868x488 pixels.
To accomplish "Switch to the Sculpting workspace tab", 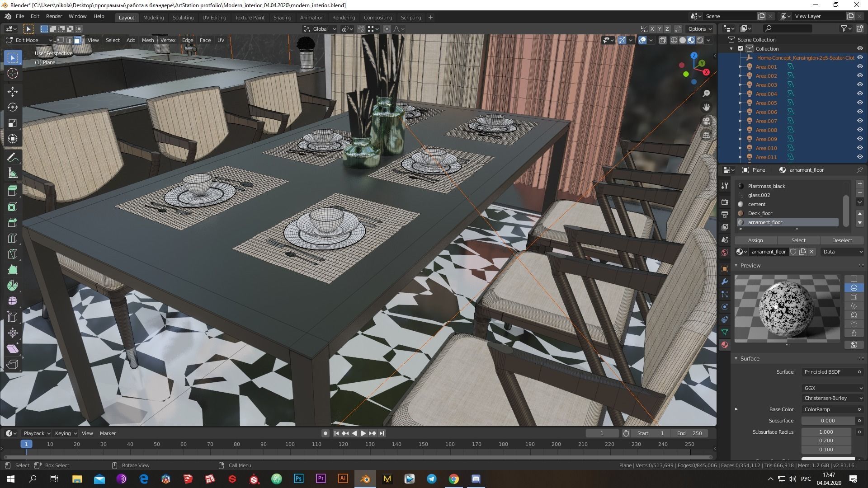I will pyautogui.click(x=183, y=18).
